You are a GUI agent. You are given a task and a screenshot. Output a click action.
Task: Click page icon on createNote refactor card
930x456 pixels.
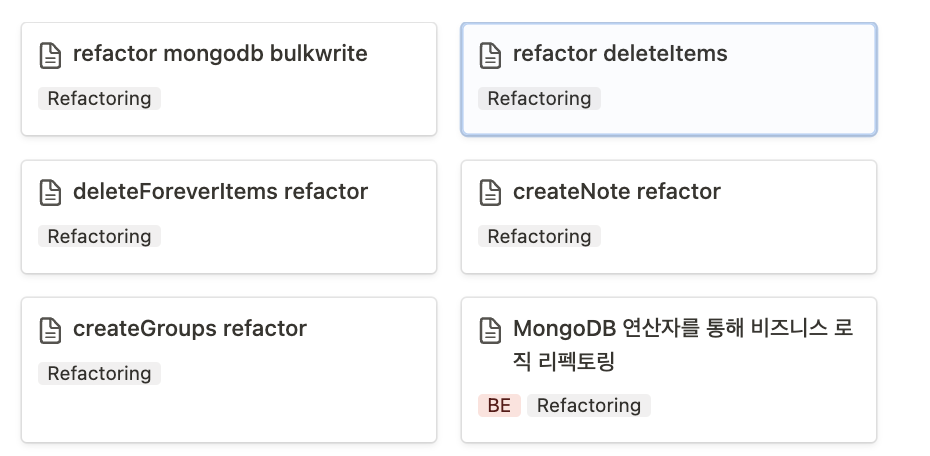pos(491,192)
